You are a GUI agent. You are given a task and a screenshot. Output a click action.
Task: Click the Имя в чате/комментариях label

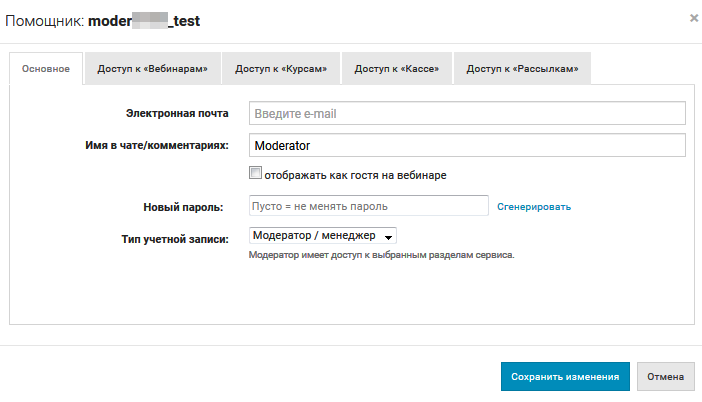pyautogui.click(x=157, y=146)
